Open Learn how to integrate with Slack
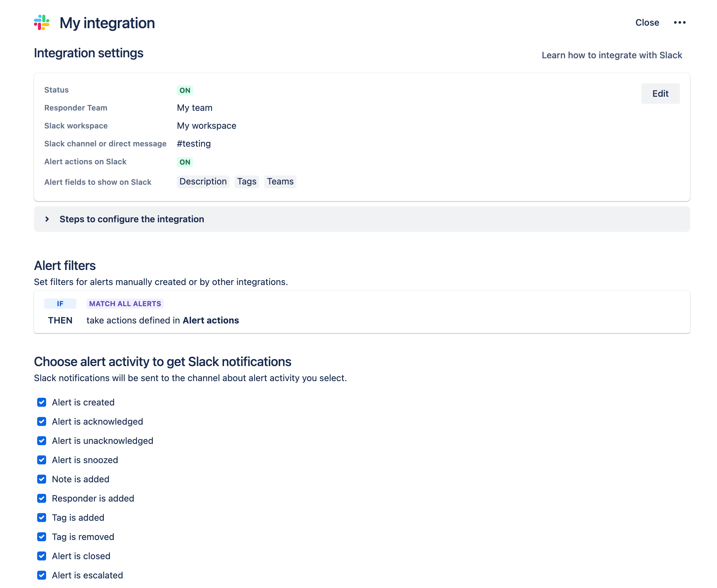 click(x=612, y=55)
